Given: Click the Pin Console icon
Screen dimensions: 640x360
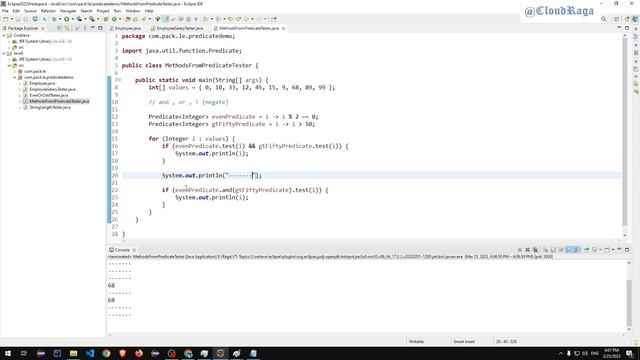Looking at the screenshot, I should pos(587,250).
